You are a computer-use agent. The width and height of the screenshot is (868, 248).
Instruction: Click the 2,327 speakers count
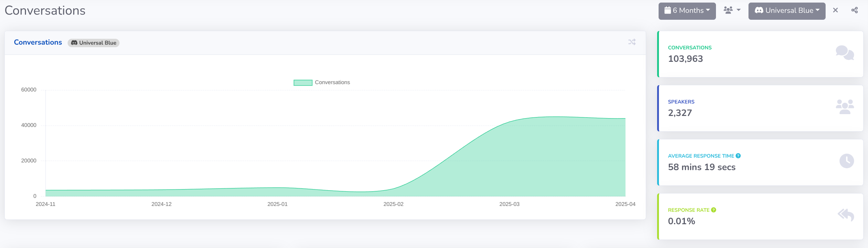pyautogui.click(x=680, y=113)
